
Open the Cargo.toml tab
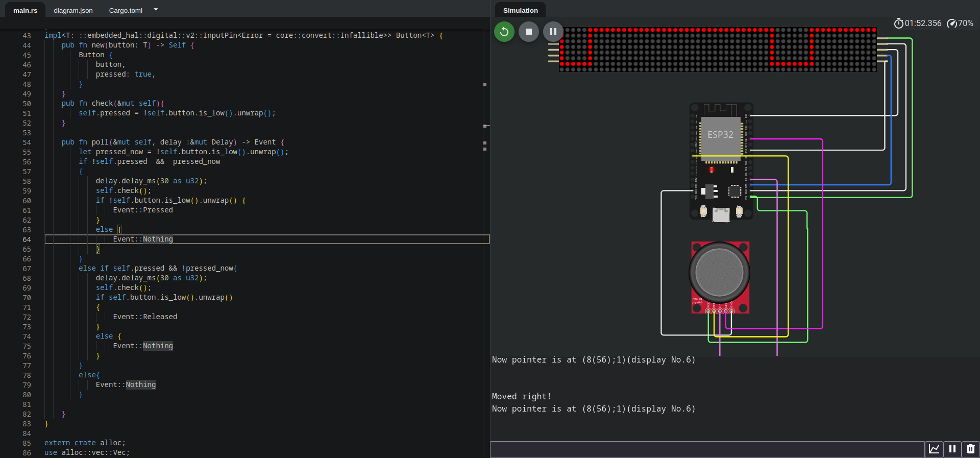click(x=126, y=10)
